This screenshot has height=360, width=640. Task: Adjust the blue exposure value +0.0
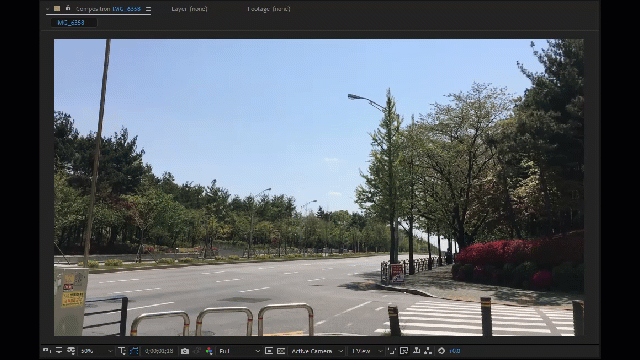tap(455, 351)
